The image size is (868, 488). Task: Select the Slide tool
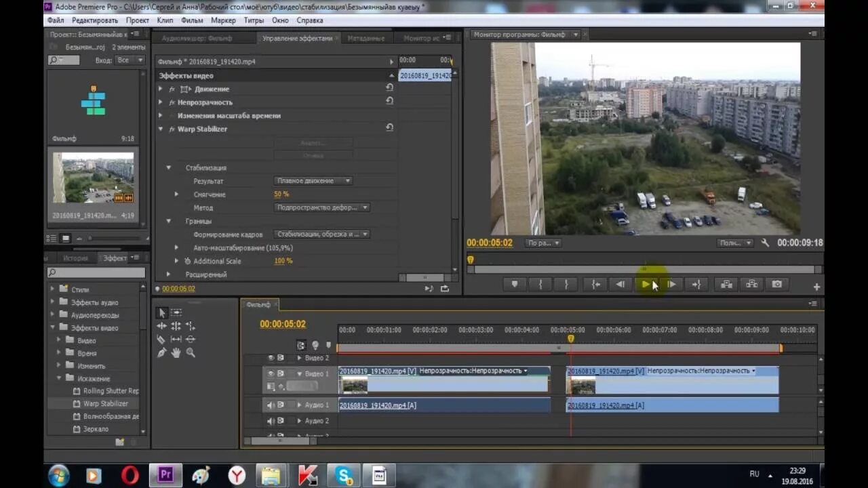(191, 339)
